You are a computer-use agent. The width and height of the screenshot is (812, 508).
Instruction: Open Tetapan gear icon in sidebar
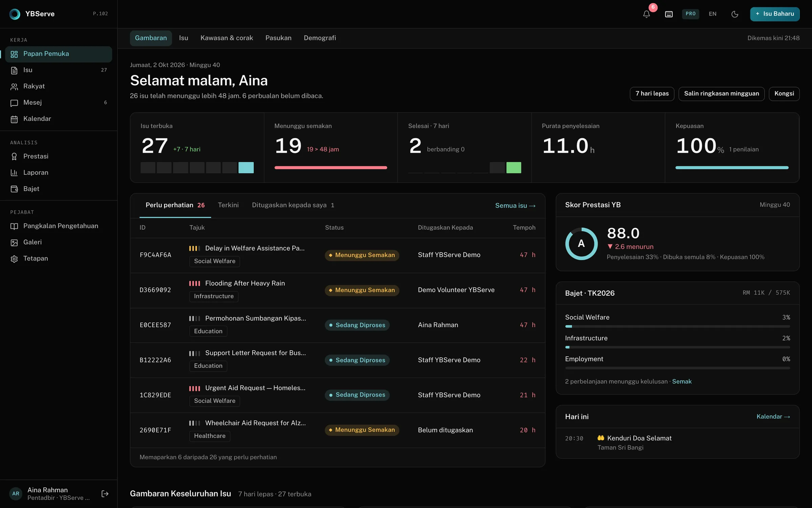tap(14, 259)
